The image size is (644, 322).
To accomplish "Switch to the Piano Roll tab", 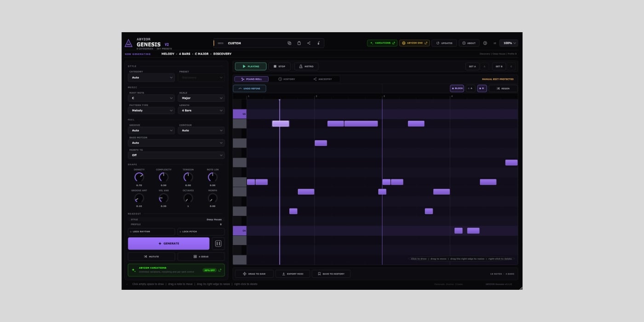I will point(252,79).
